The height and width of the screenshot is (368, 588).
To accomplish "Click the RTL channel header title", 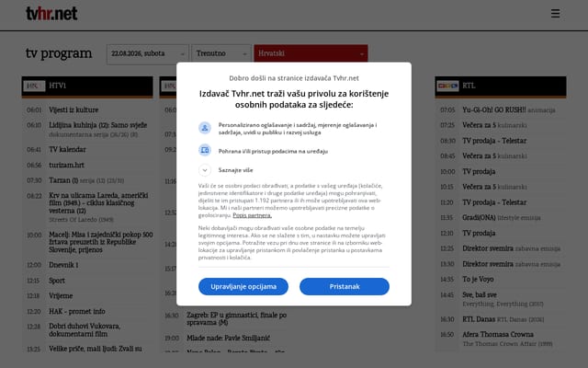I will point(469,86).
